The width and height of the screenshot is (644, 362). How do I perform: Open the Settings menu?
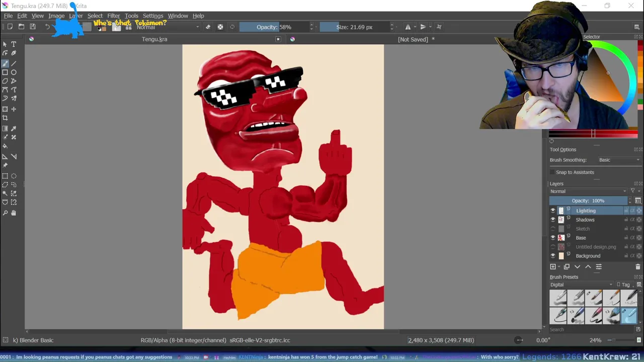click(153, 16)
